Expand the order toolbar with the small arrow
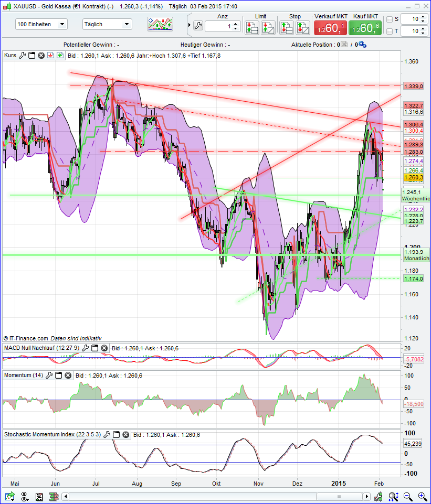The image size is (431, 504). 190,25
